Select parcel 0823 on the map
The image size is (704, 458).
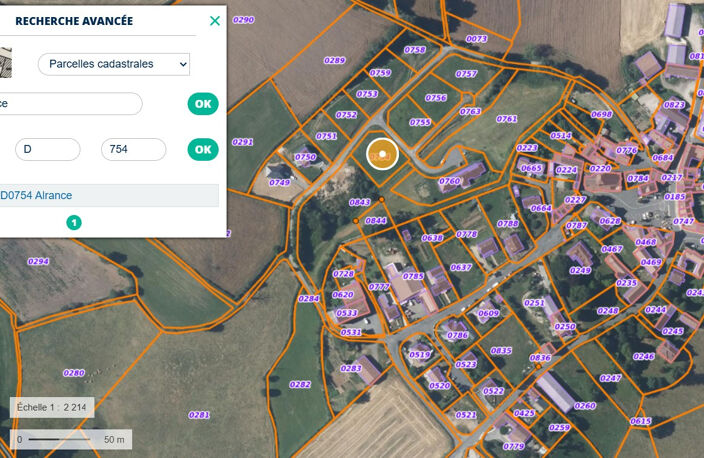click(x=674, y=105)
